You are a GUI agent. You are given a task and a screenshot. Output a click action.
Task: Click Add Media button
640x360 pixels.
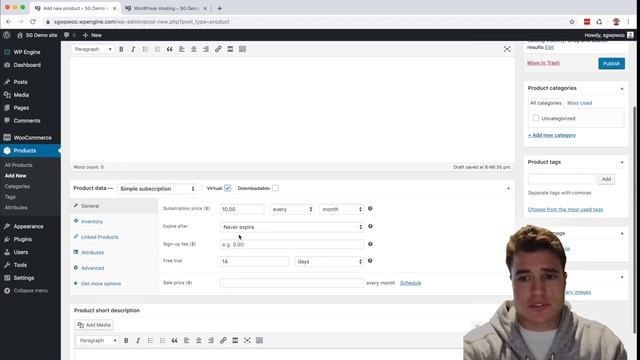94,325
